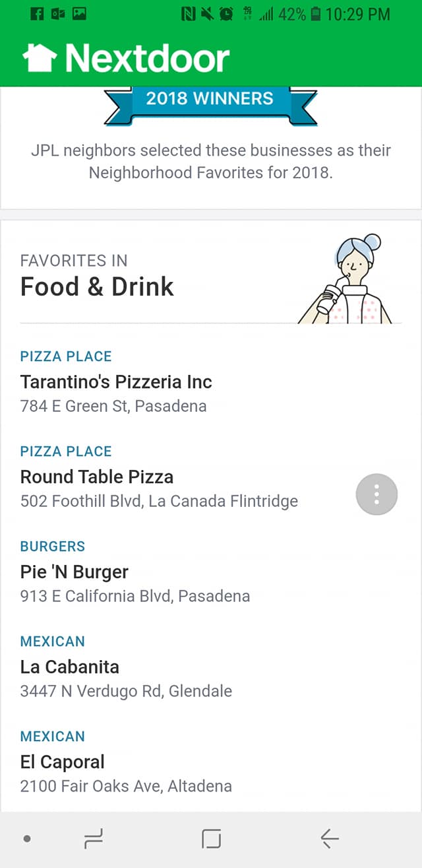This screenshot has width=422, height=868.
Task: Tap the small dot in navigation bar
Action: point(27,839)
